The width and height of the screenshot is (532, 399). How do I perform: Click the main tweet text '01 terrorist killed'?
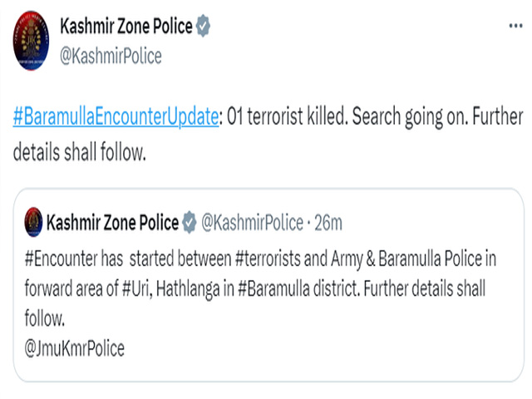pyautogui.click(x=288, y=116)
